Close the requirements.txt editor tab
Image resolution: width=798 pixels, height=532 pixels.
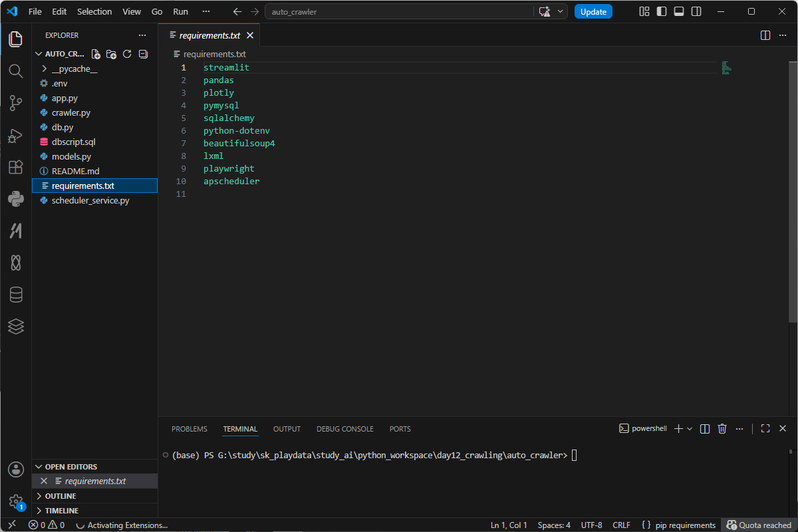[250, 35]
